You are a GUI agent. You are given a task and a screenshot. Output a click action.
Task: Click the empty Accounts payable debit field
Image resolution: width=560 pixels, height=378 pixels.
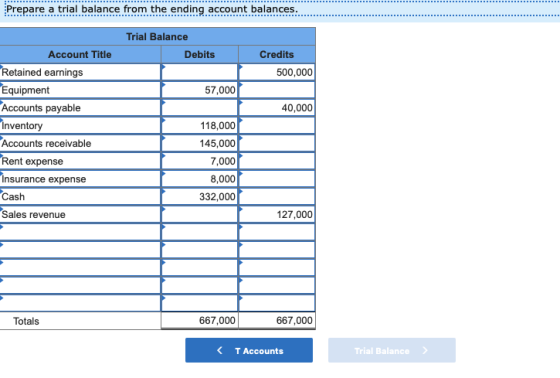pos(200,108)
